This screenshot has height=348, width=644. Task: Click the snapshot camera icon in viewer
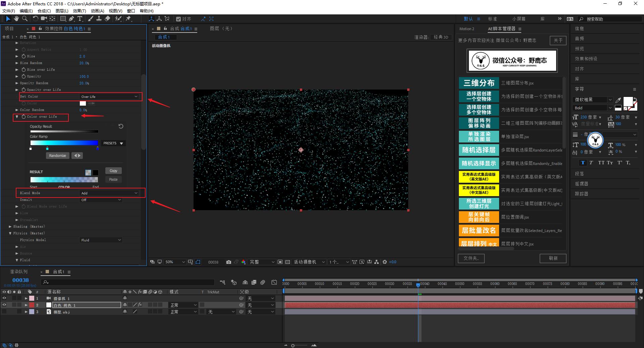[229, 262]
